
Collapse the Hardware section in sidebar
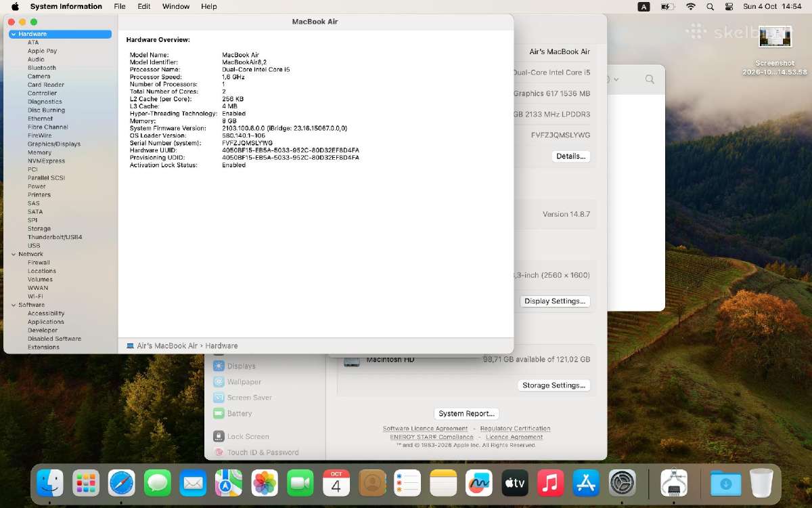13,34
